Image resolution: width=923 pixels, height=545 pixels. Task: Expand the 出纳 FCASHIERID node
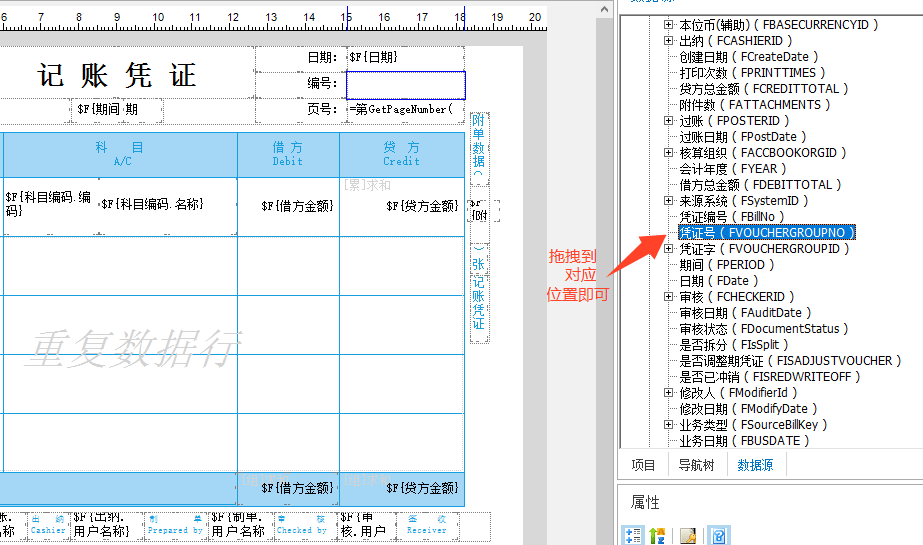point(668,41)
